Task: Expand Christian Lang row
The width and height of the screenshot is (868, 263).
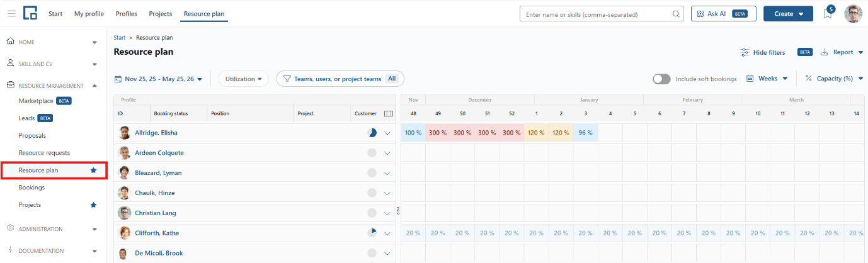Action: coord(387,213)
